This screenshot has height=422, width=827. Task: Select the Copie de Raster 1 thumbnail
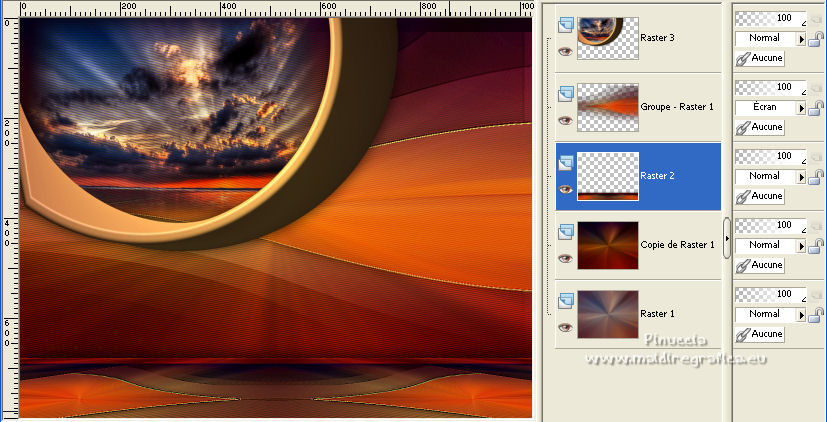coord(608,246)
